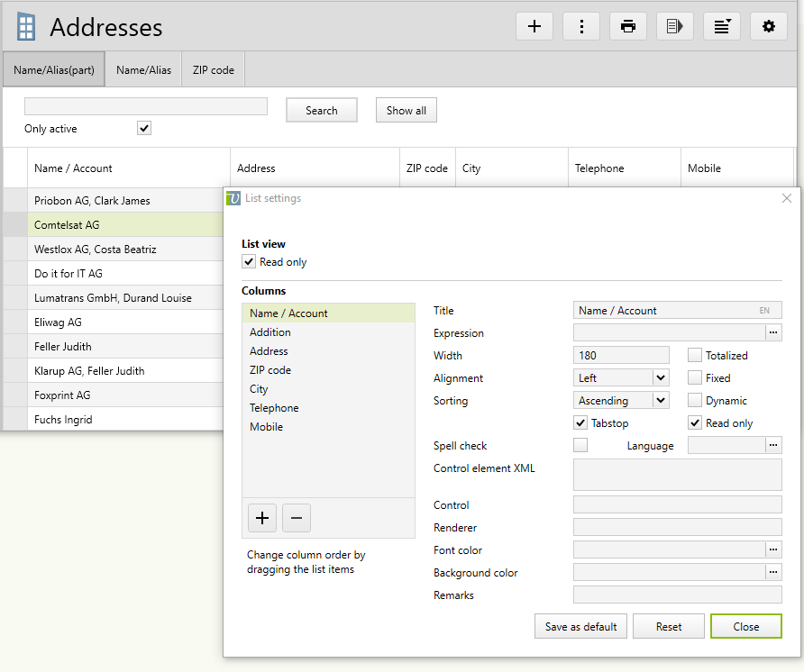This screenshot has width=804, height=672.
Task: Open the three-dot more options menu
Action: click(x=581, y=26)
